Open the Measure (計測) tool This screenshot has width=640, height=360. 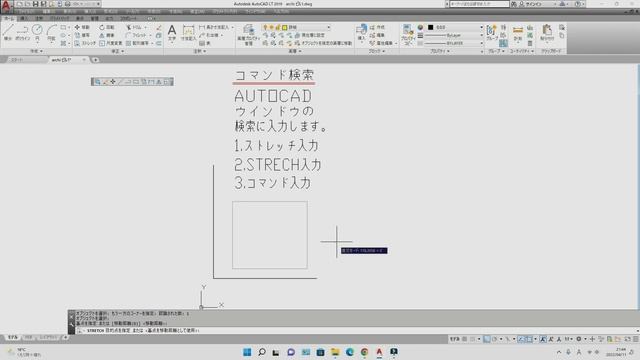[518, 33]
